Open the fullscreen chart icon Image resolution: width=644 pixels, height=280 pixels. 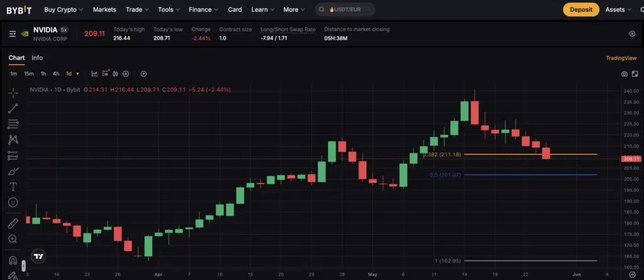[x=635, y=74]
